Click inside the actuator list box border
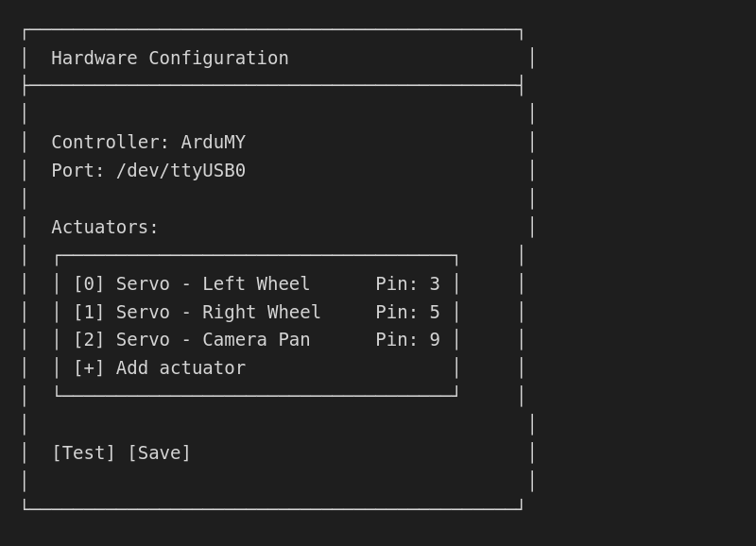The height and width of the screenshot is (546, 756). pyautogui.click(x=255, y=326)
